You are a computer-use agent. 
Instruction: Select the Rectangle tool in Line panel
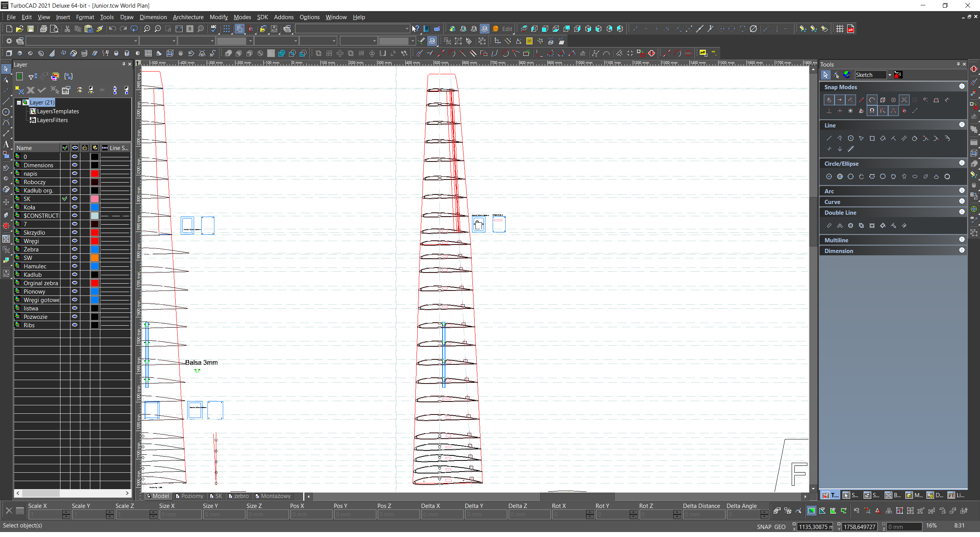(872, 139)
